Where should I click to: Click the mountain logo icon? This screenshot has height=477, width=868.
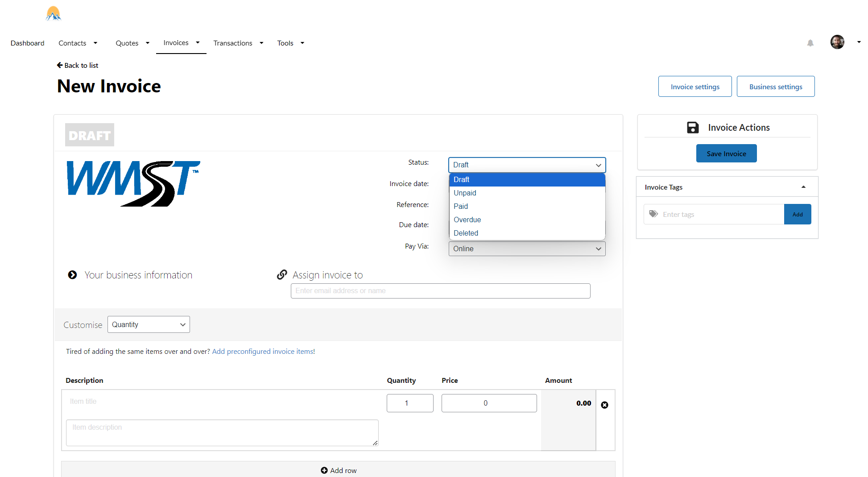[54, 13]
